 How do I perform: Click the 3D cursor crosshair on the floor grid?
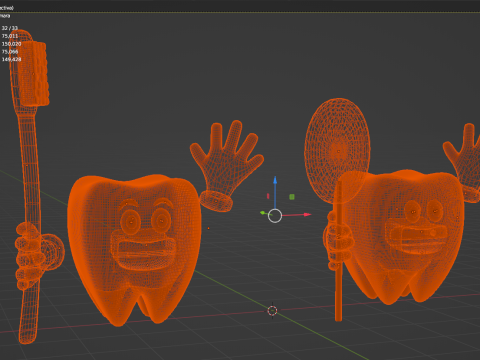pyautogui.click(x=273, y=311)
